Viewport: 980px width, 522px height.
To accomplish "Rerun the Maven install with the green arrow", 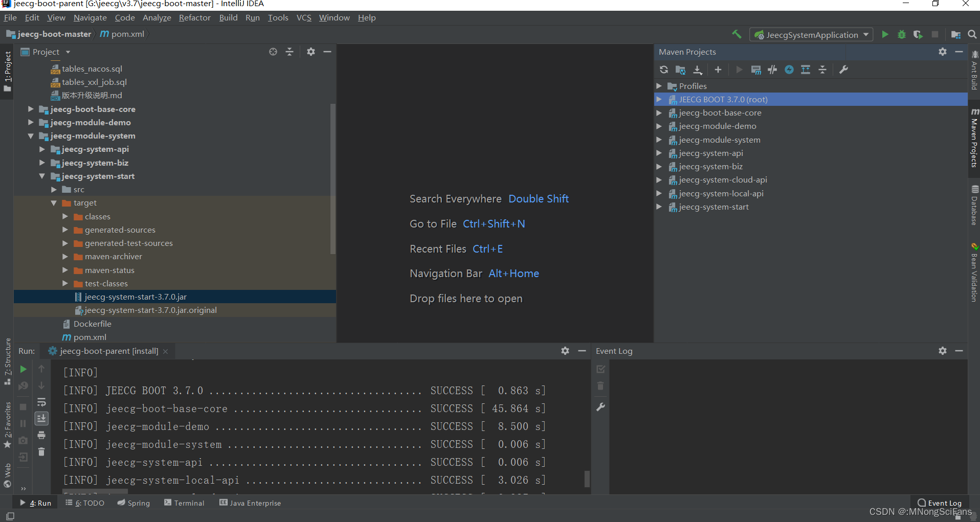I will [23, 369].
